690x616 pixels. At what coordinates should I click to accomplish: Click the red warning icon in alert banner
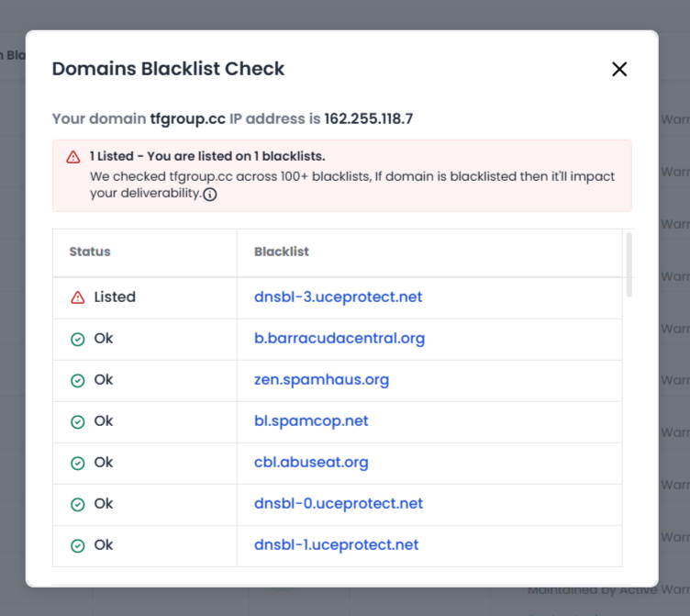[73, 157]
